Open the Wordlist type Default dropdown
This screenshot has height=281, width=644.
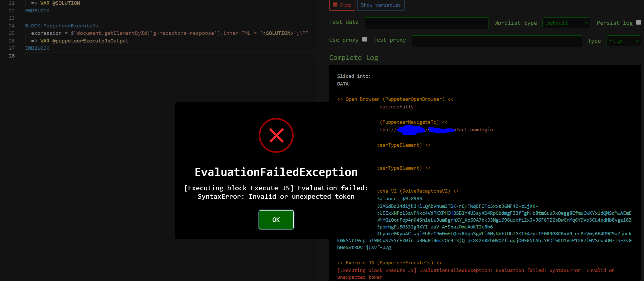pos(566,23)
